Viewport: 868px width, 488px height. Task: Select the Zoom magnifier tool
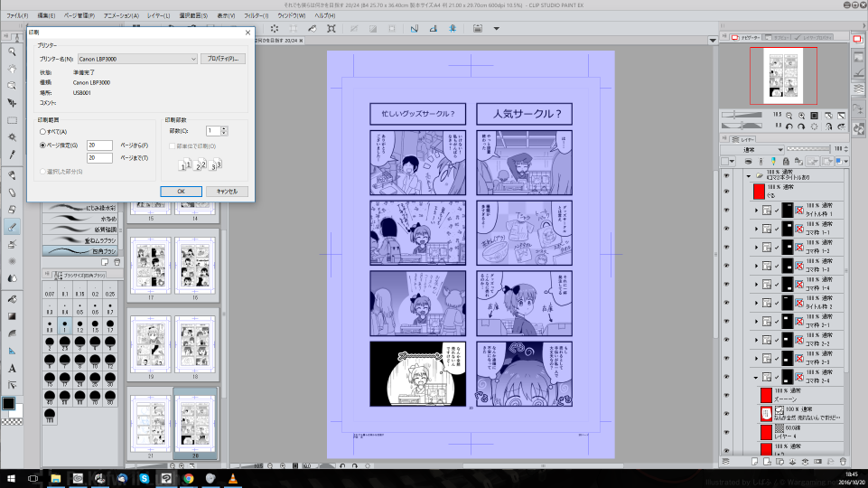13,52
